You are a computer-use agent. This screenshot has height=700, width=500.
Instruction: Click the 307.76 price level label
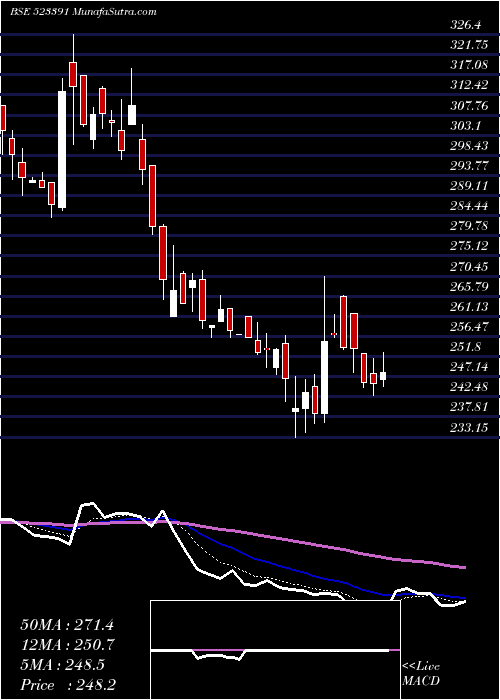pyautogui.click(x=468, y=105)
